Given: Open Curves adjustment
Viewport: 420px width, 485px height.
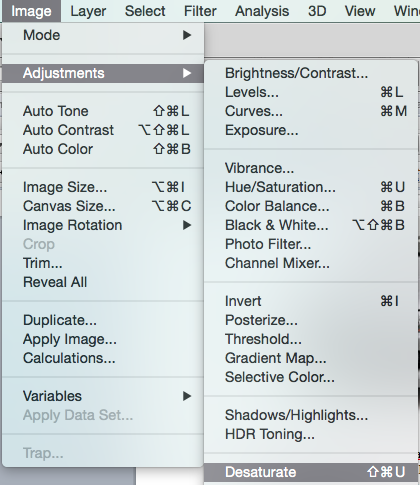Looking at the screenshot, I should point(311,111).
